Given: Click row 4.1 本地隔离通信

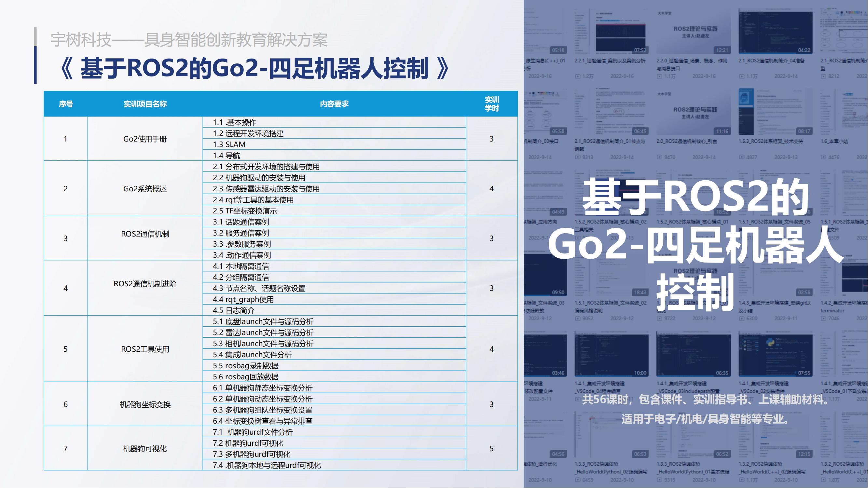Looking at the screenshot, I should (334, 266).
